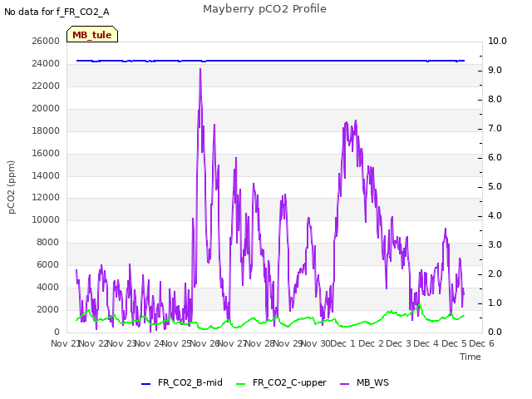532x399 pixels.
Task: Click the Dec 1 date tick label
Action: coord(342,343)
